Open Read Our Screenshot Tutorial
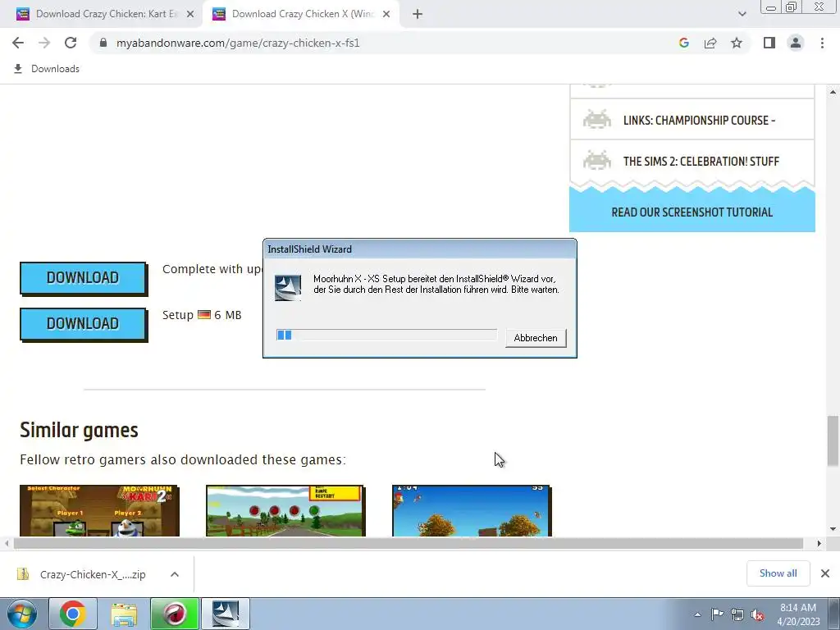This screenshot has width=840, height=630. click(x=692, y=212)
